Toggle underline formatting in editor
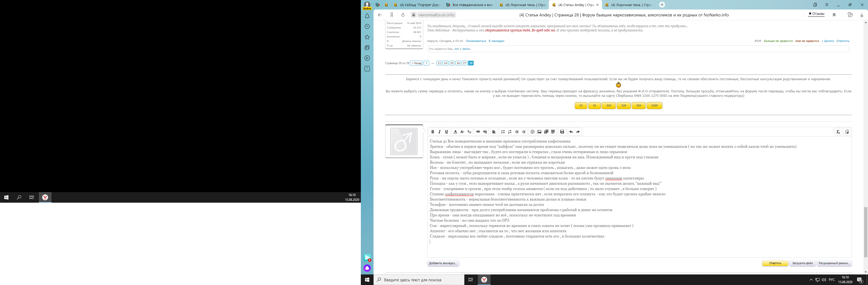Image resolution: width=868 pixels, height=285 pixels. 446,132
